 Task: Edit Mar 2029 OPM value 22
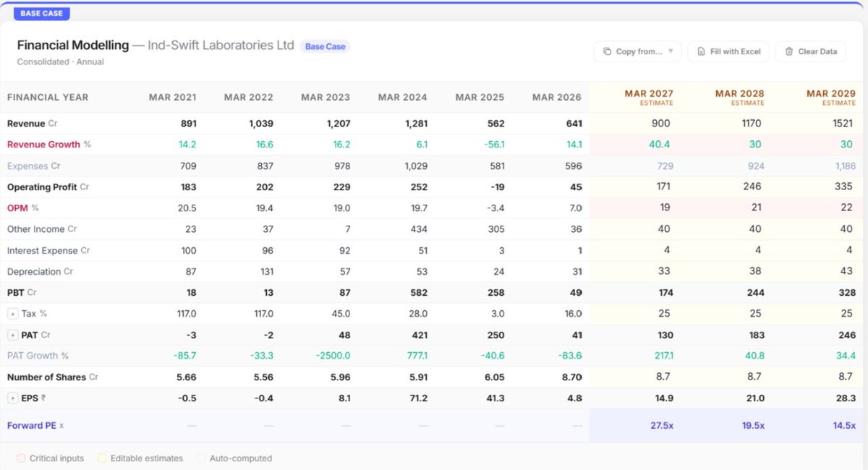coord(846,208)
